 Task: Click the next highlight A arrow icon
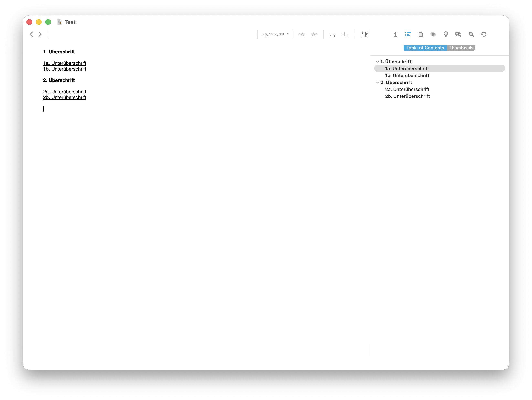tap(314, 34)
